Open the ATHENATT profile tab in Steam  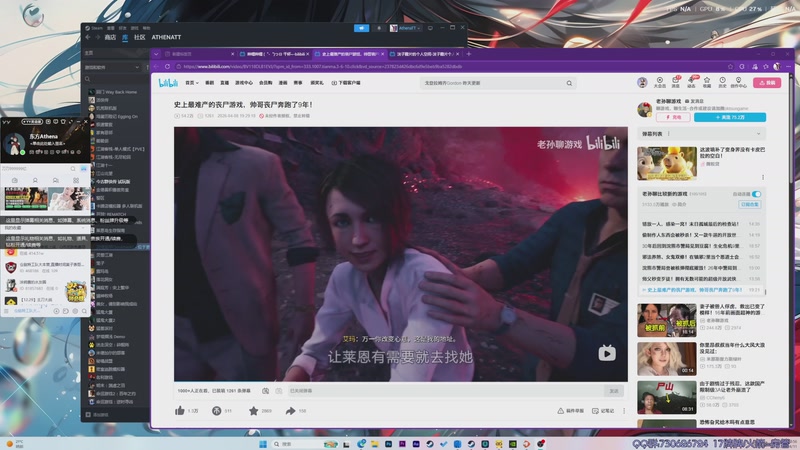coord(166,37)
